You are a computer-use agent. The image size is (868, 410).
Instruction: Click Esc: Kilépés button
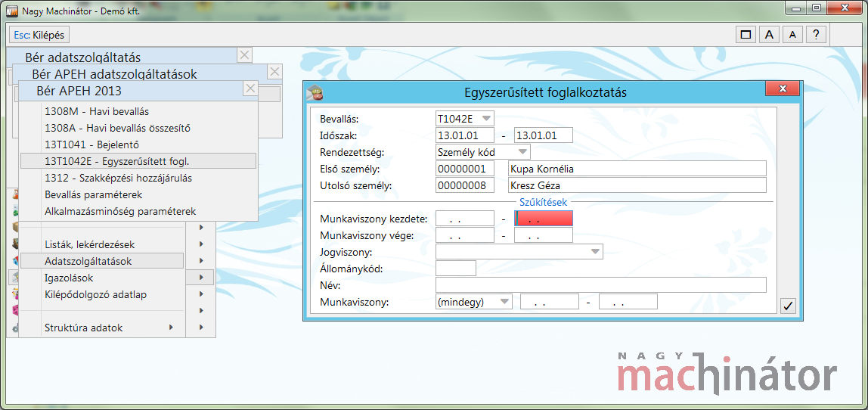click(39, 35)
